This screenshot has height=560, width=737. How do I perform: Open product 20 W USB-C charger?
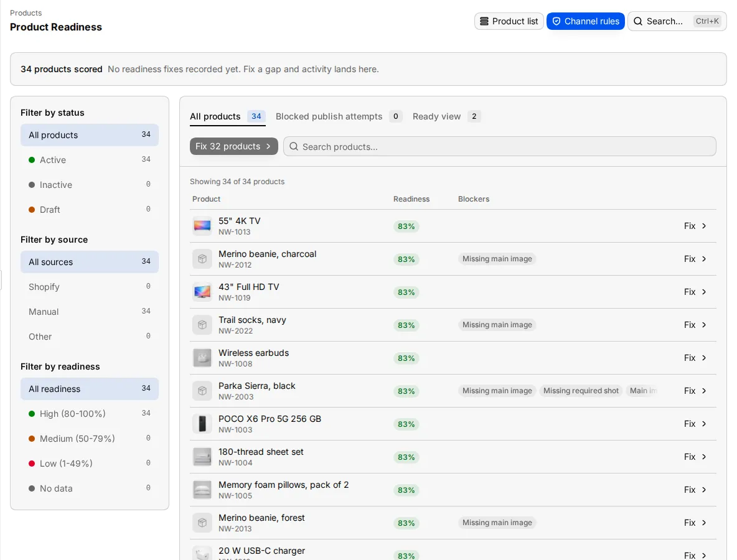click(x=261, y=552)
